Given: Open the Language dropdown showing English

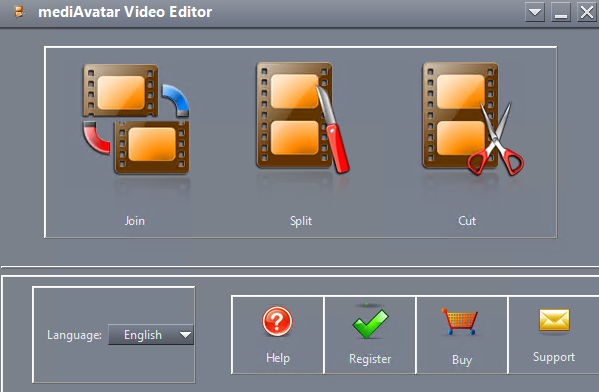Looking at the screenshot, I should pyautogui.click(x=151, y=335).
